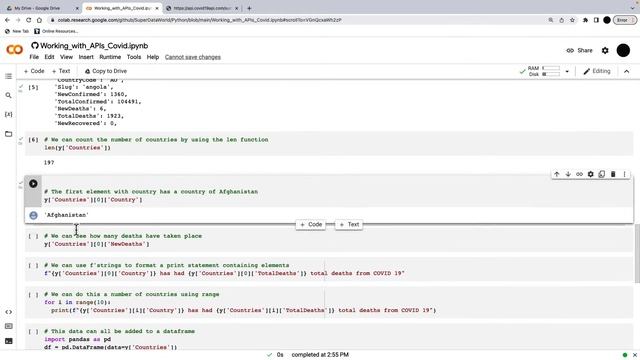The width and height of the screenshot is (640, 360).
Task: Open a new browser tab
Action: tap(249, 8)
